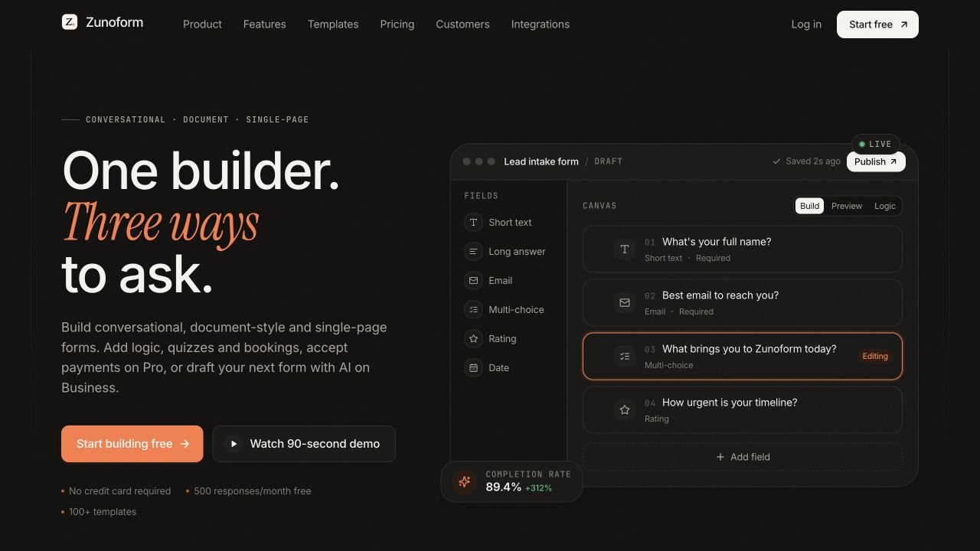Click the Log in link
The height and width of the screenshot is (551, 980).
(x=806, y=24)
